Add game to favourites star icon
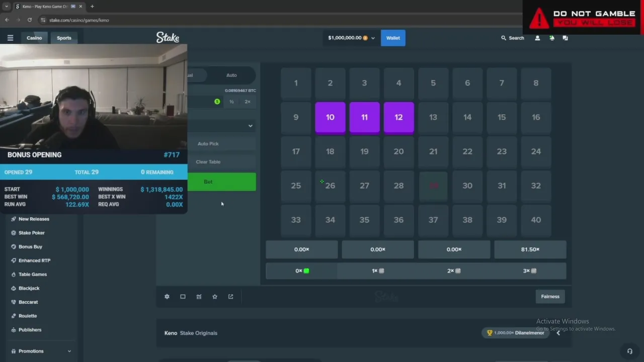Image resolution: width=644 pixels, height=362 pixels. click(215, 297)
